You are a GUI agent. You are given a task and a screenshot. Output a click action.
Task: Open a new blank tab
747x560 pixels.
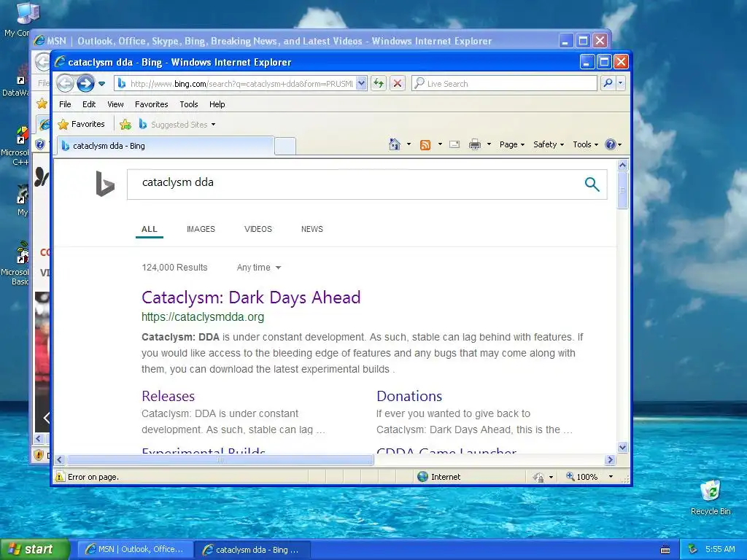coord(285,146)
